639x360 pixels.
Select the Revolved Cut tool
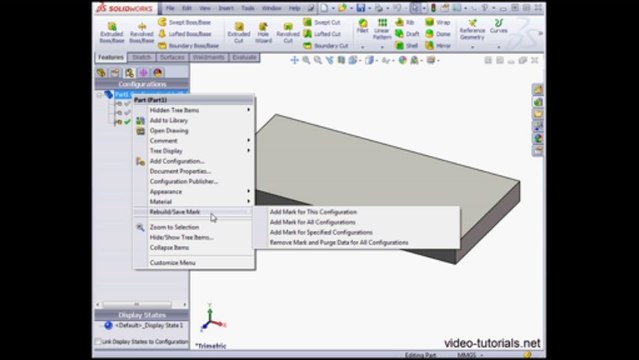click(x=288, y=33)
